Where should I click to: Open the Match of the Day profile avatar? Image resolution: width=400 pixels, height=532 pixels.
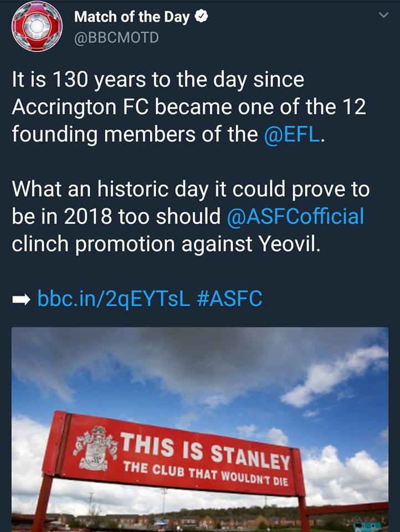(37, 27)
